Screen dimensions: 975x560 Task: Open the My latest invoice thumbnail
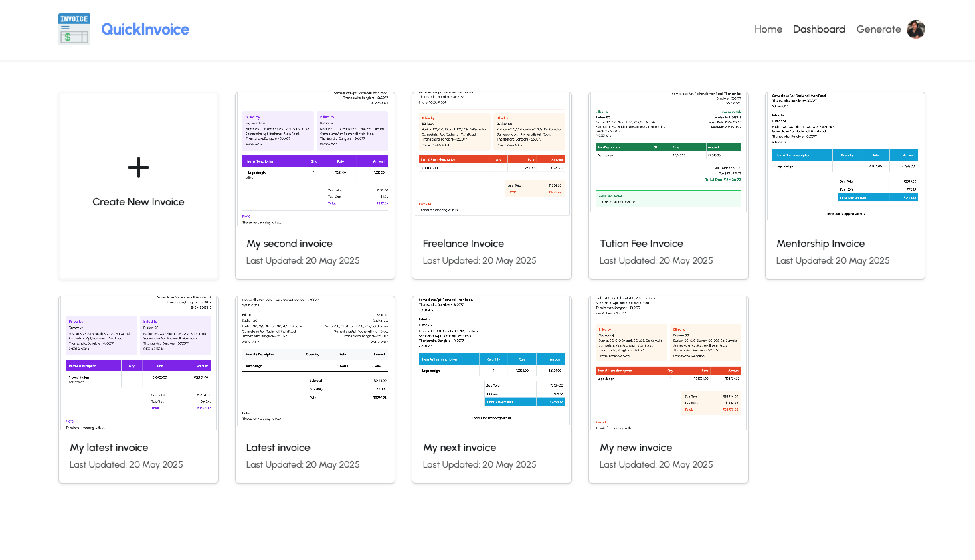(139, 363)
